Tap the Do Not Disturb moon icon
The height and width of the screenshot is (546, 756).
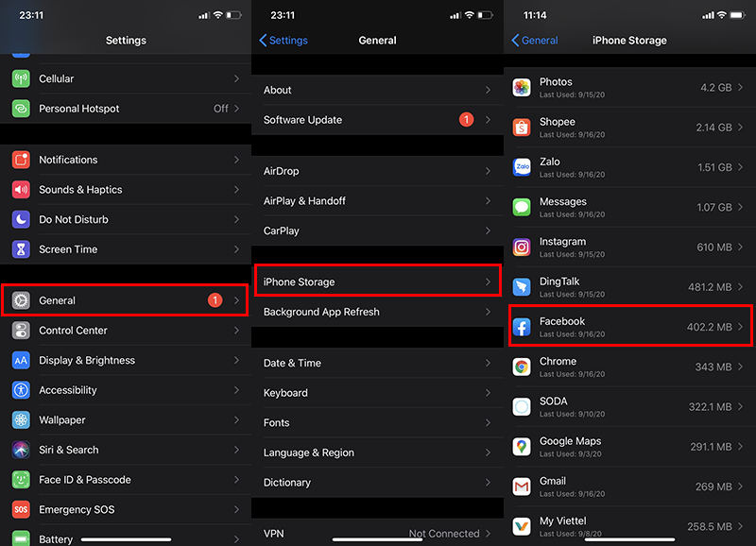21,220
